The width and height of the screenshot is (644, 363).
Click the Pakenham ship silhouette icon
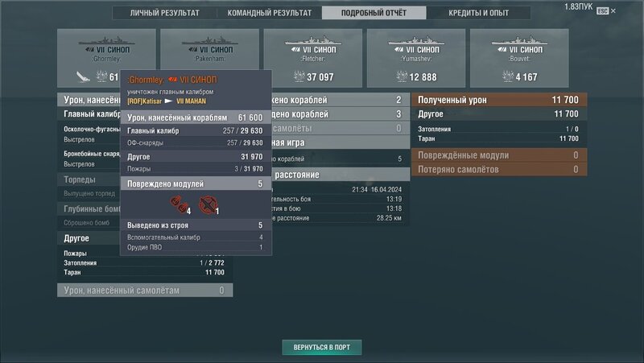pos(209,40)
